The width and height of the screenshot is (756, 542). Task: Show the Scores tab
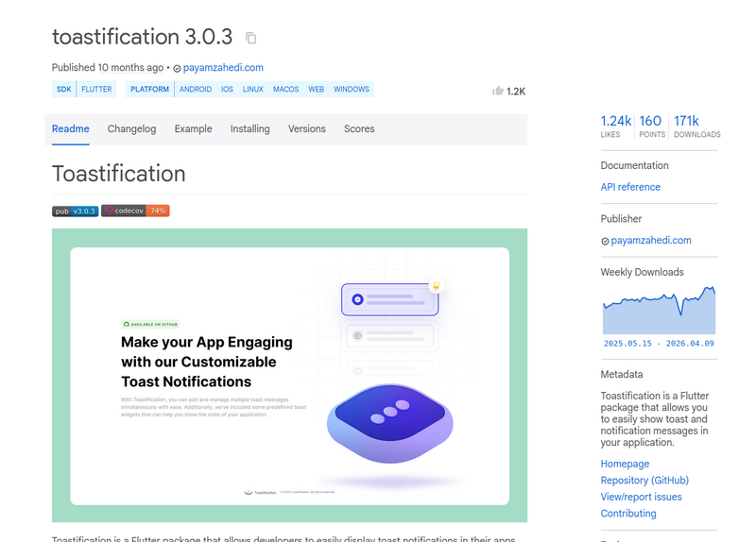coord(359,128)
